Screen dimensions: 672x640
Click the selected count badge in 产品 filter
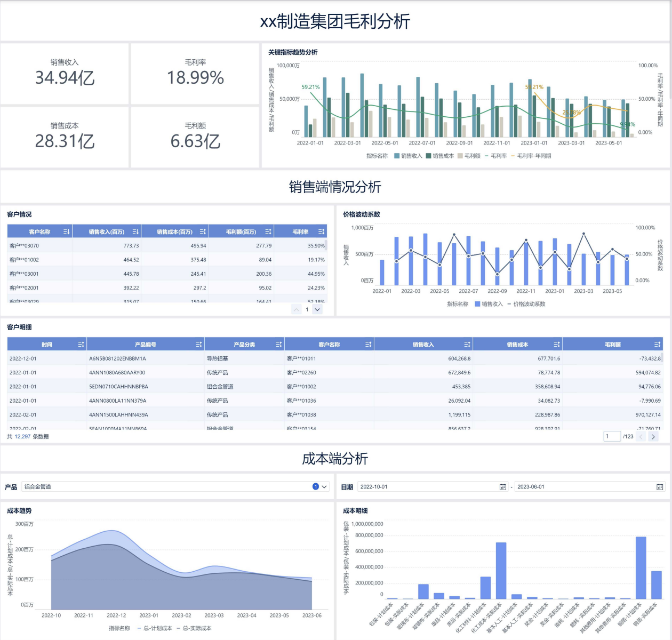point(316,486)
